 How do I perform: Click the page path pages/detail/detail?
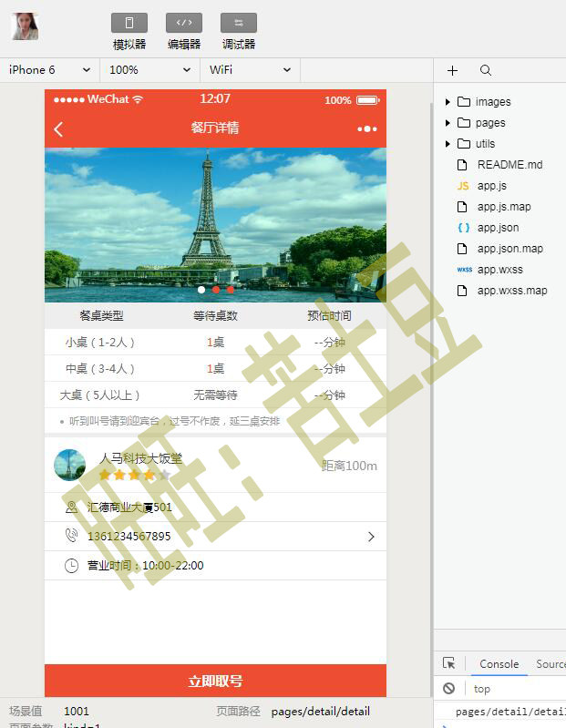point(321,712)
